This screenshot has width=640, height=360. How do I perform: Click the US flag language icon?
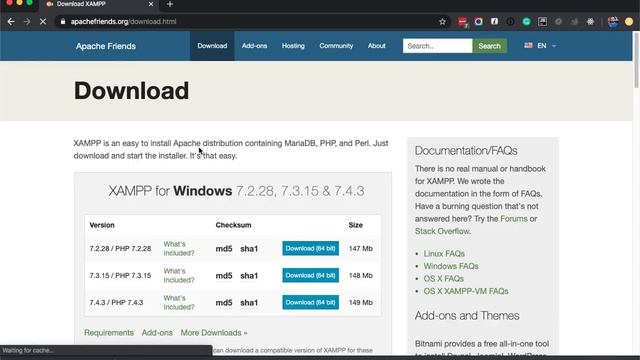click(529, 45)
